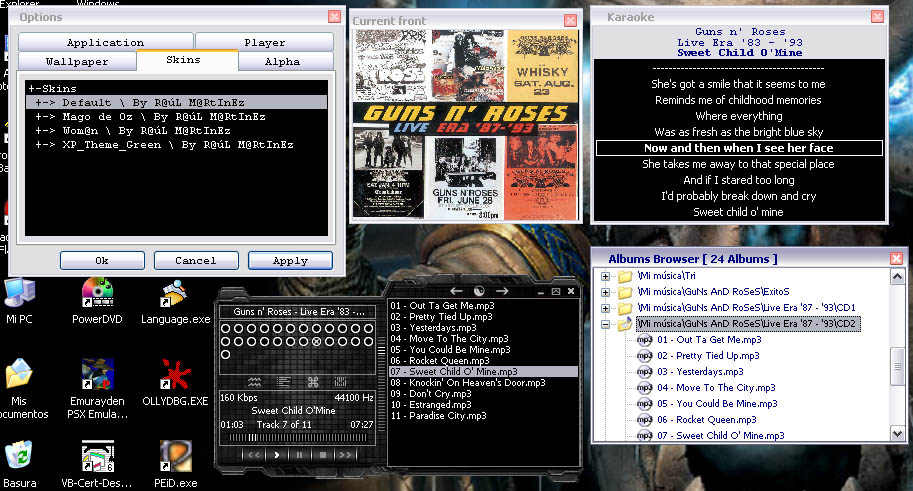This screenshot has height=491, width=913.
Task: Click the lines icon under track circles
Action: [283, 382]
